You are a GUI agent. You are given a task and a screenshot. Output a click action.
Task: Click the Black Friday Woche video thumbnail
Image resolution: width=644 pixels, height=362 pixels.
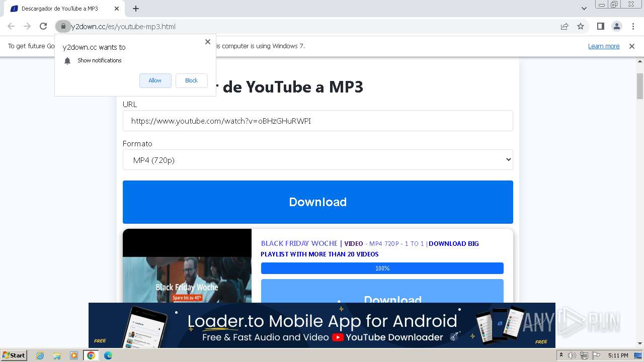tap(187, 266)
